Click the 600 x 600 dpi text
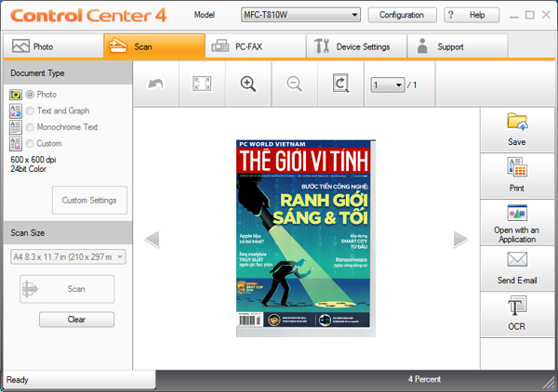Viewport: 558px width, 392px height. pyautogui.click(x=33, y=160)
